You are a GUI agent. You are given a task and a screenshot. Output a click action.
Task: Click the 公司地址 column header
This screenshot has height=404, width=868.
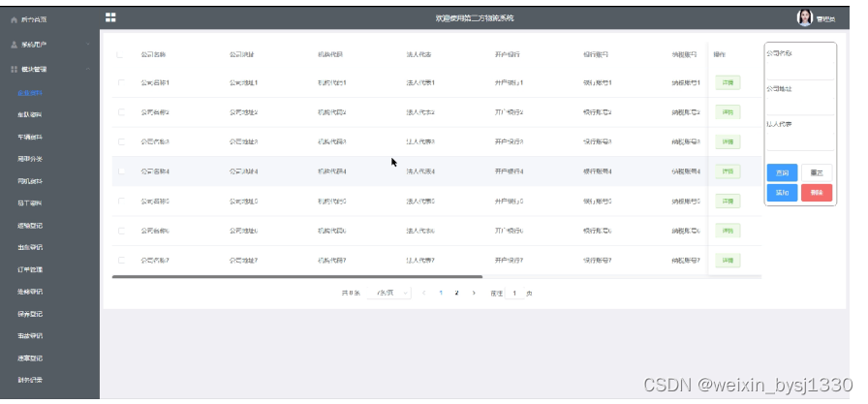pos(242,55)
